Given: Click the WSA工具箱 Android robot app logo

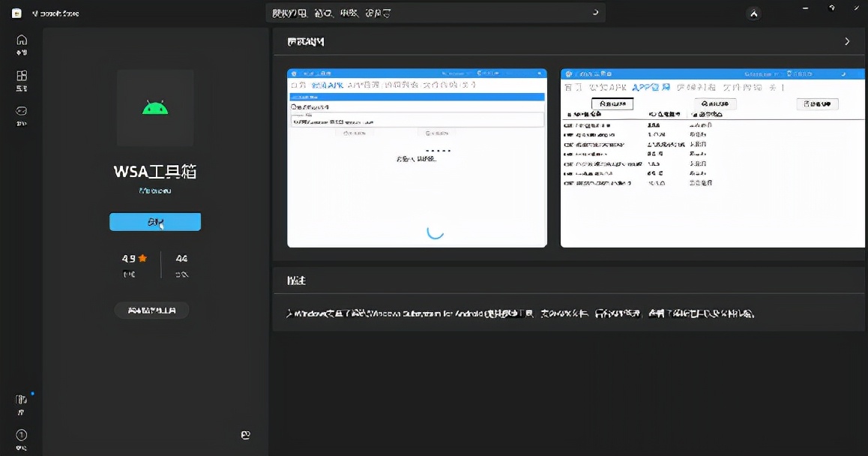Looking at the screenshot, I should [x=155, y=107].
